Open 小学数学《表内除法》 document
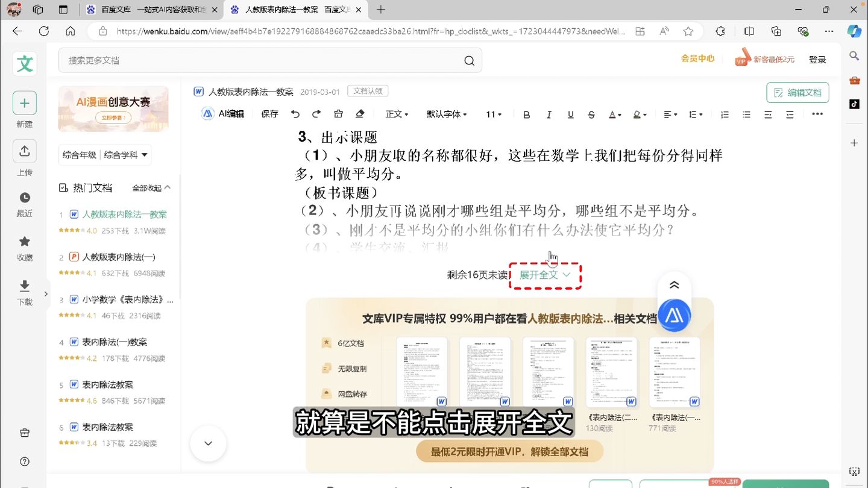Image resolution: width=868 pixels, height=488 pixels. pyautogui.click(x=128, y=299)
